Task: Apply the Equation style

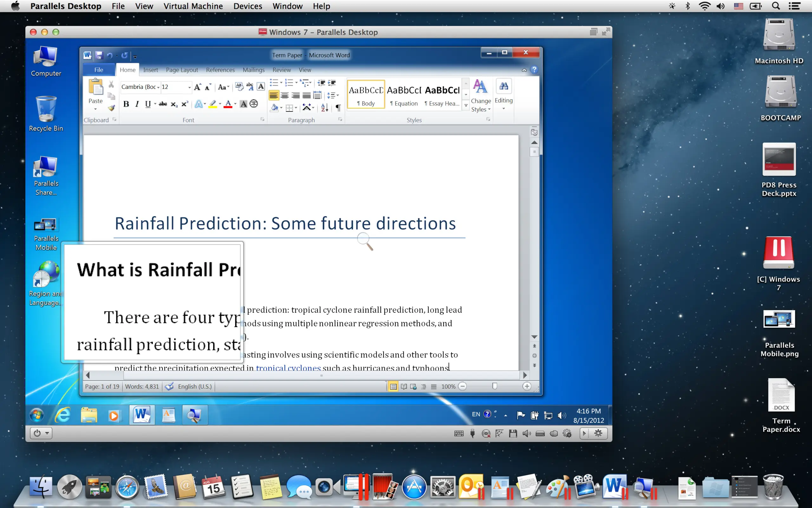Action: 404,94
